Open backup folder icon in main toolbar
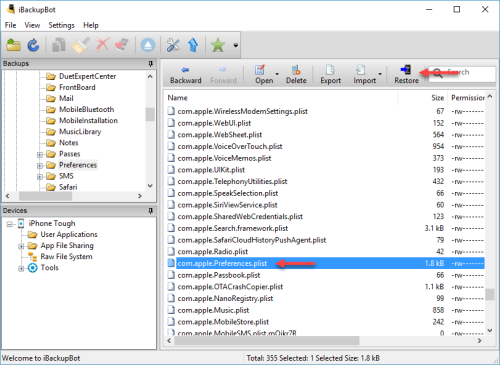 pyautogui.click(x=13, y=45)
